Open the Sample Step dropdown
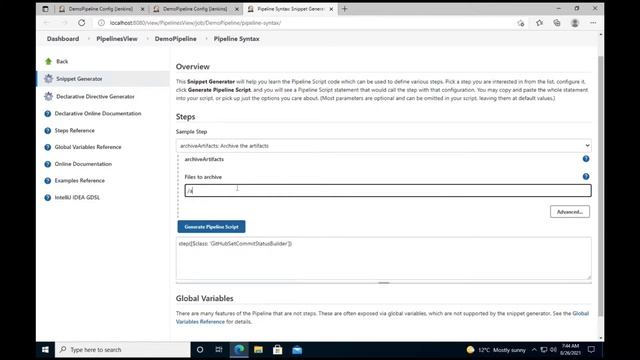This screenshot has height=360, width=640. pyautogui.click(x=384, y=146)
